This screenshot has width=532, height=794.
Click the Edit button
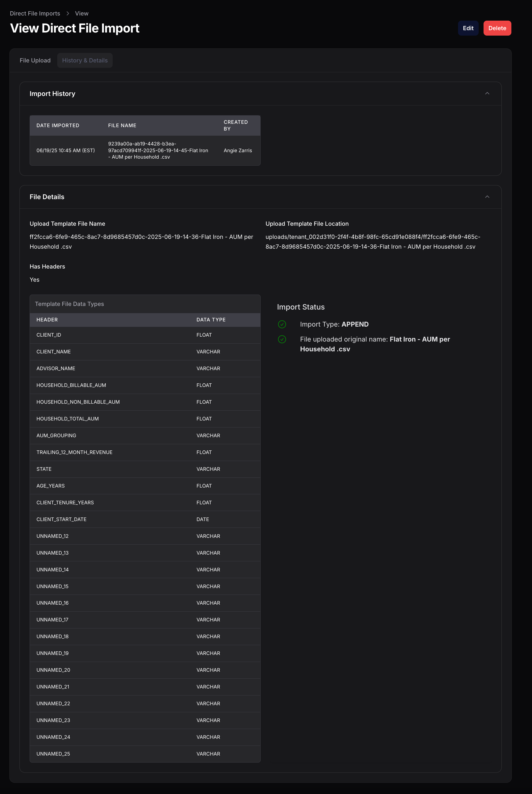[468, 28]
